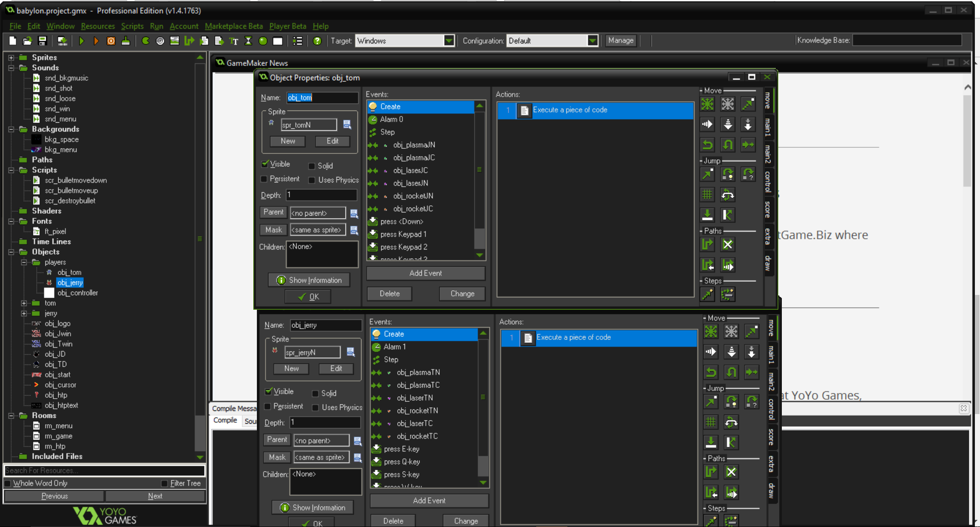Create a new font from the toolbar
The width and height of the screenshot is (980, 527).
(x=234, y=41)
